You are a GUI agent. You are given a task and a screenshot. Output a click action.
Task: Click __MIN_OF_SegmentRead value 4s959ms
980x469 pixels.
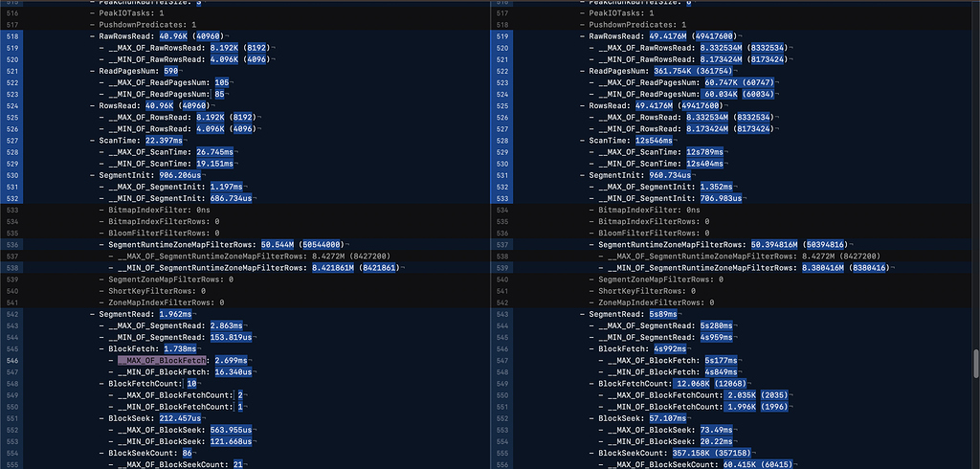click(x=716, y=338)
